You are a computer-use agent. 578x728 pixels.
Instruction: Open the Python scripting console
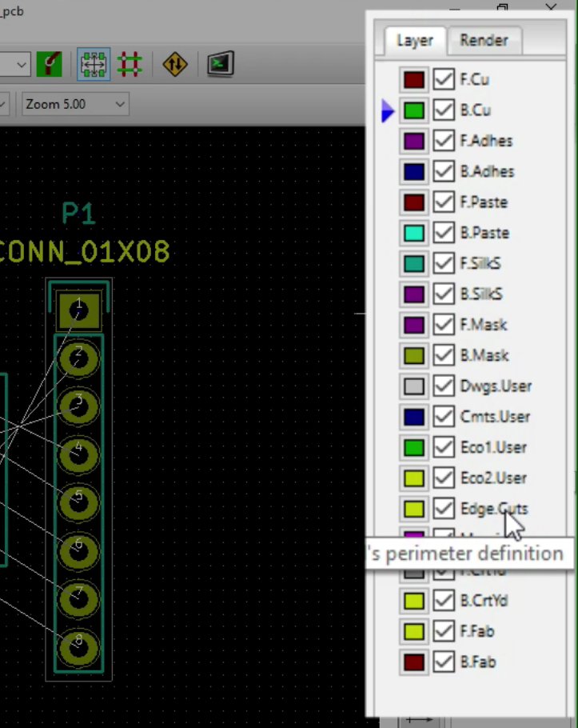pyautogui.click(x=220, y=64)
